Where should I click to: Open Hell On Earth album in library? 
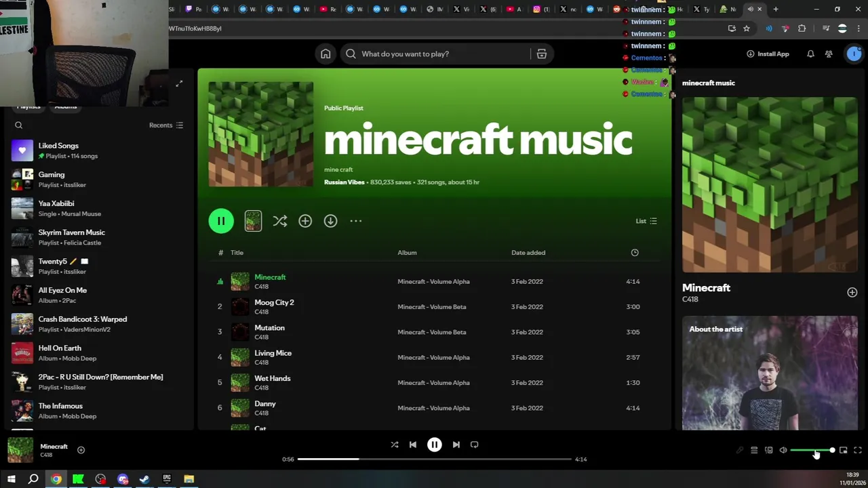tap(98, 353)
